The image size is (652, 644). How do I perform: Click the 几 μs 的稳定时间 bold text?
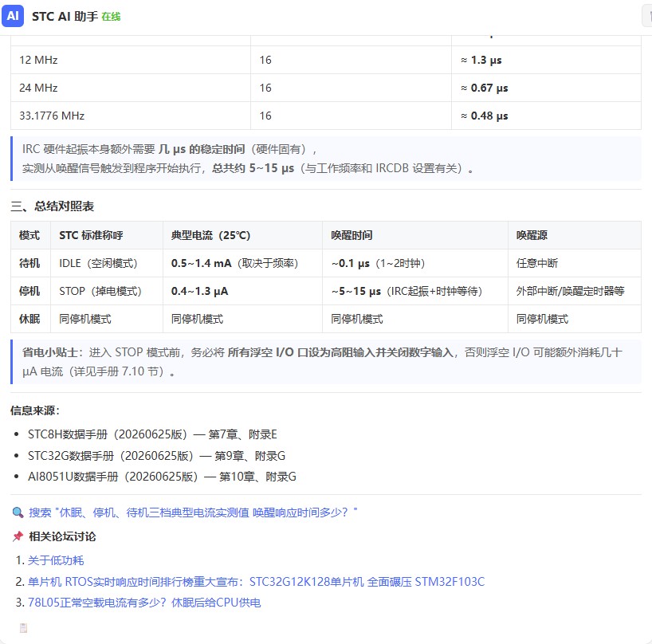point(202,149)
